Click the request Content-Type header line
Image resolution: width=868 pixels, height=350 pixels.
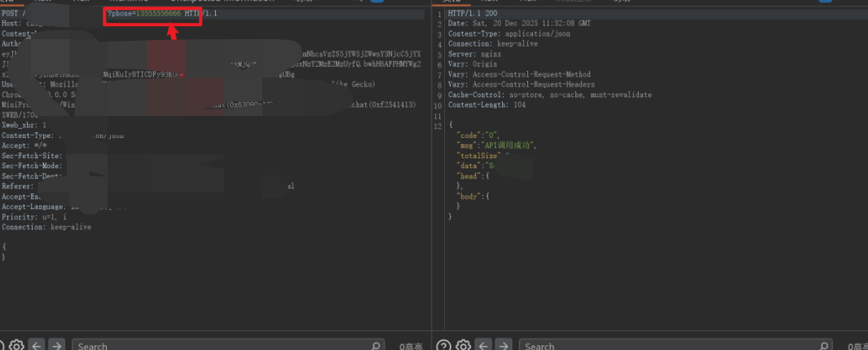tap(63, 135)
